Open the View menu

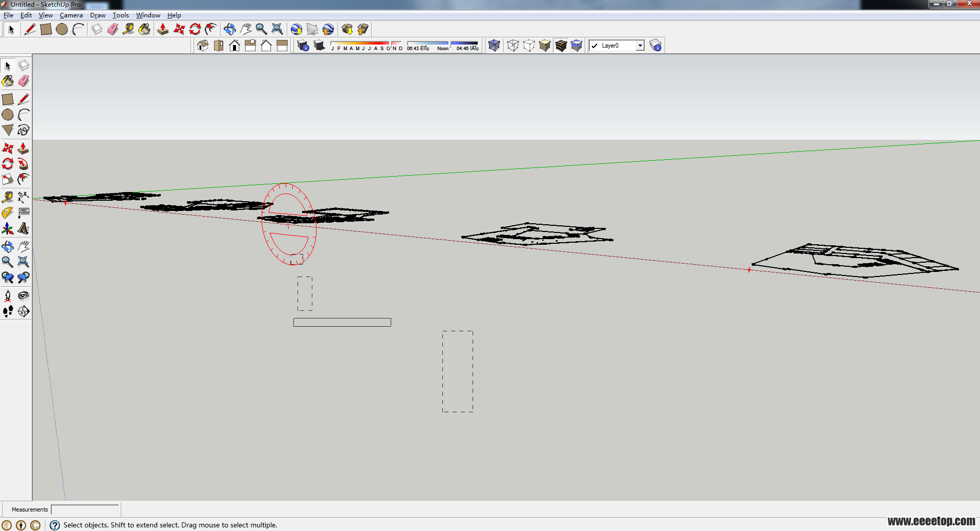click(46, 15)
